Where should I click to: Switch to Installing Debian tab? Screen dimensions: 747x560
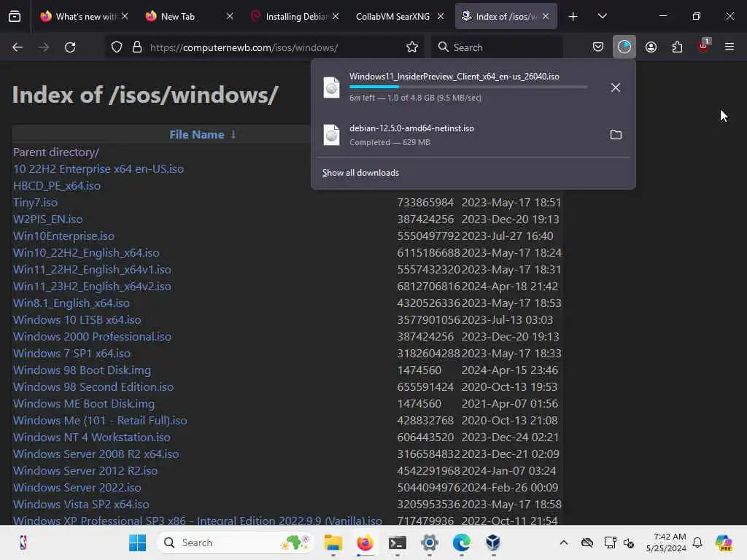[x=296, y=17]
